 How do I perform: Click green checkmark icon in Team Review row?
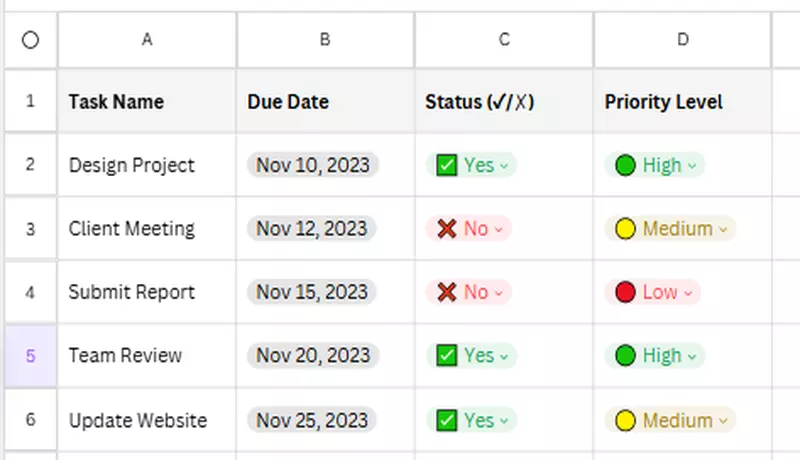[x=447, y=355]
